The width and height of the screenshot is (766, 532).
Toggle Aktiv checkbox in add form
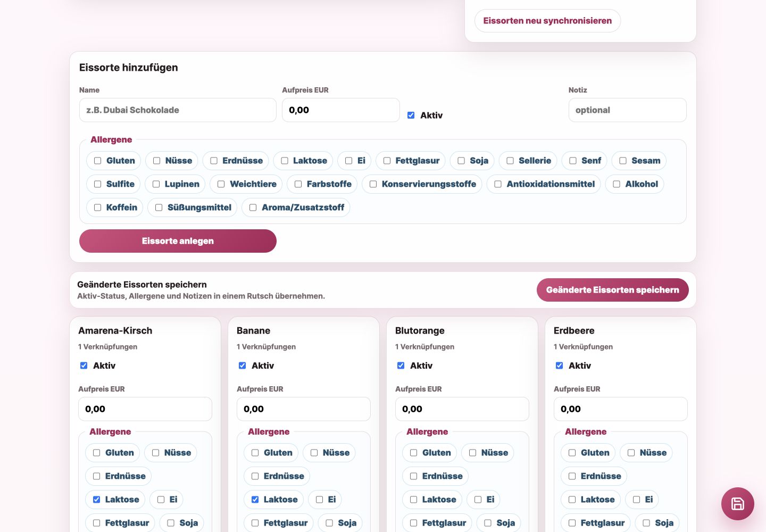pos(411,115)
